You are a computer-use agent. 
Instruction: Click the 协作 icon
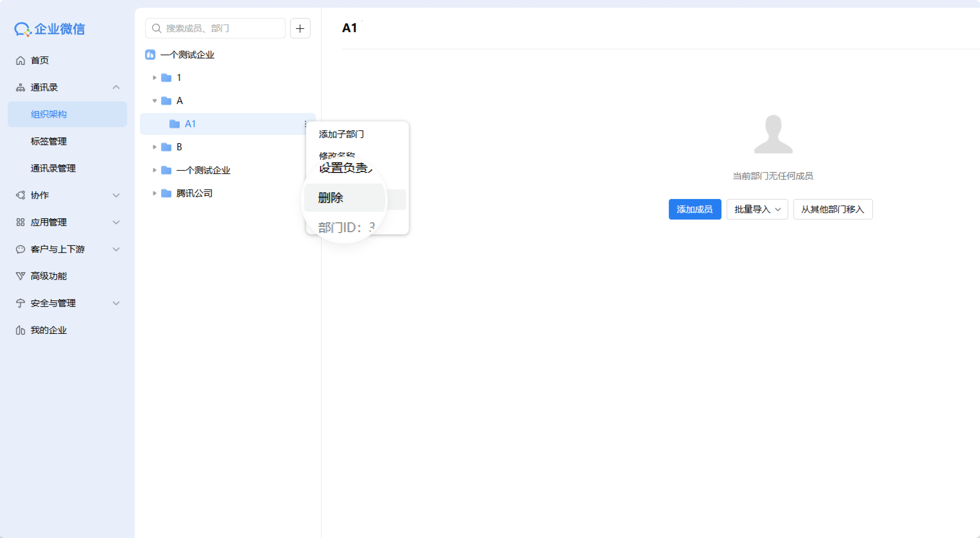(20, 195)
